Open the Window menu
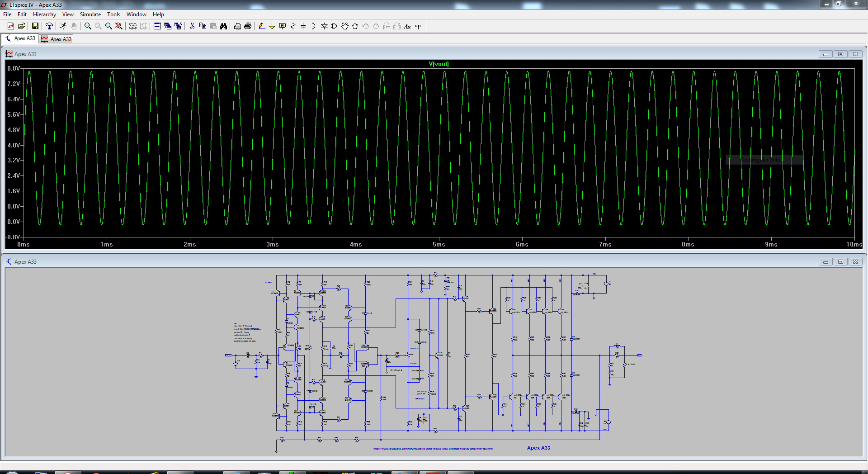The width and height of the screenshot is (868, 474). coord(137,14)
